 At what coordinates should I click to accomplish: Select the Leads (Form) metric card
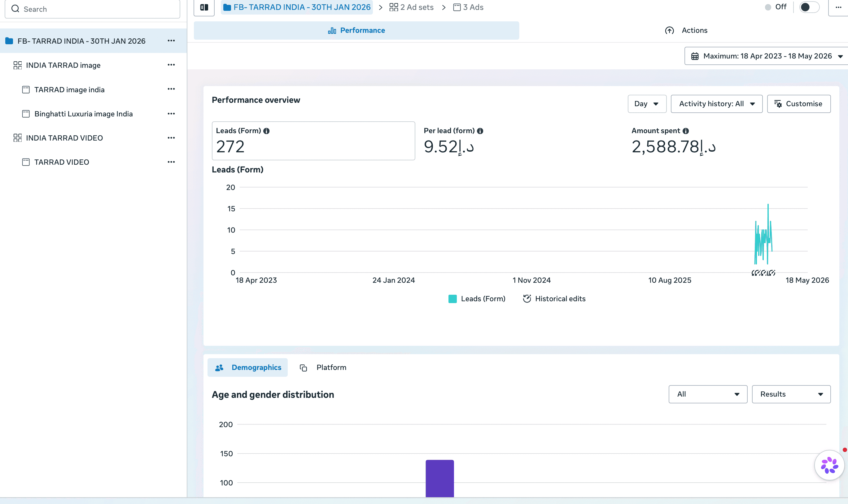tap(313, 141)
